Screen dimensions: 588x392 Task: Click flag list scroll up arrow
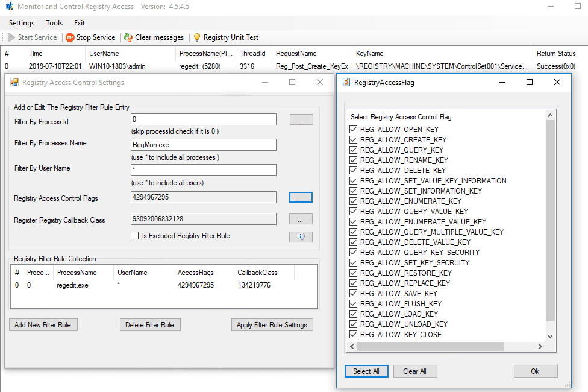550,115
